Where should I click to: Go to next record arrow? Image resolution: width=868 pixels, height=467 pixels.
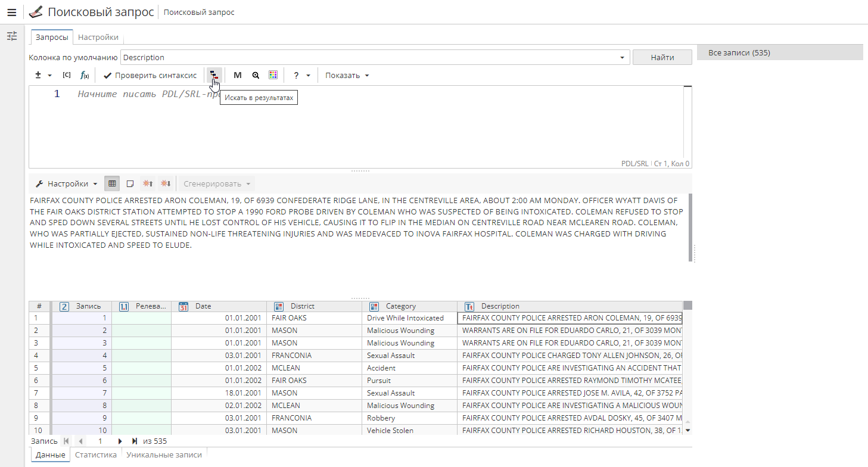pos(120,441)
